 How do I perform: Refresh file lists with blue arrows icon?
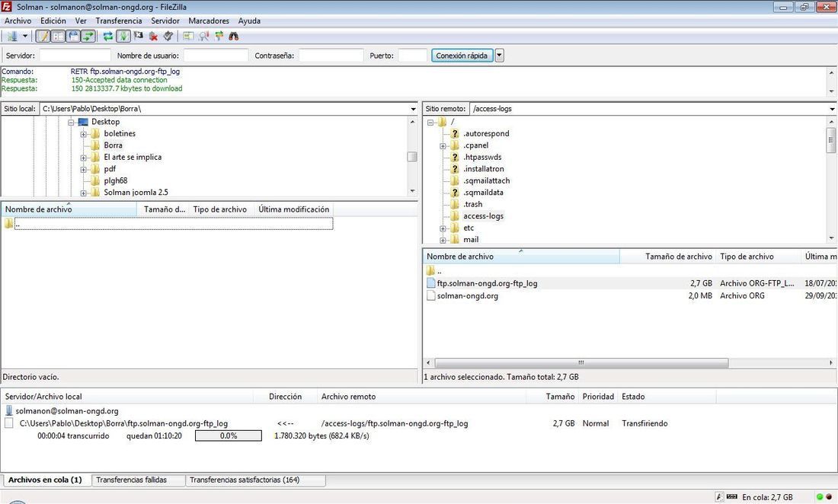point(108,37)
